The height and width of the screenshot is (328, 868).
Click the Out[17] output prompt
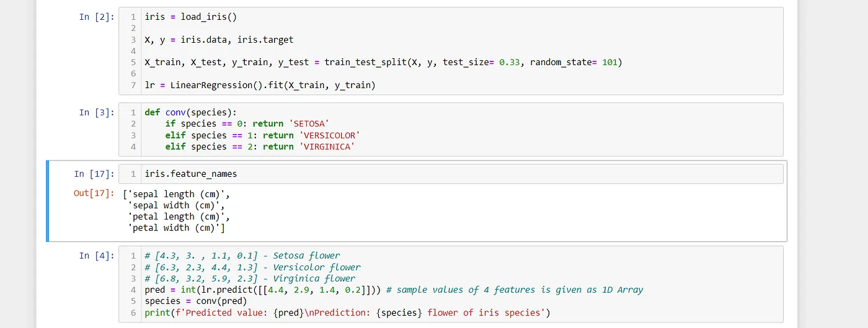[94, 193]
